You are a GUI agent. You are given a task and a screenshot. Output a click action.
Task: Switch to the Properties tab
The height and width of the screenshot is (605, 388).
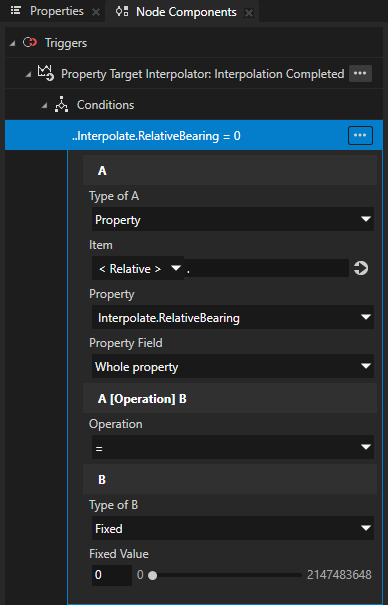(x=56, y=11)
